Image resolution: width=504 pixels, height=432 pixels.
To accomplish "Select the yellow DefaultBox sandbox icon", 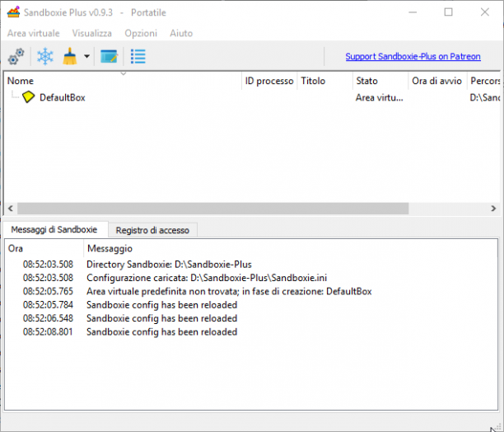I will pos(28,97).
